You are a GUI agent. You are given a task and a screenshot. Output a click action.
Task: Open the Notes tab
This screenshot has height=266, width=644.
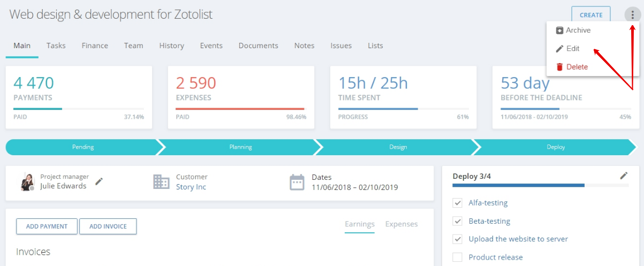[x=305, y=45]
